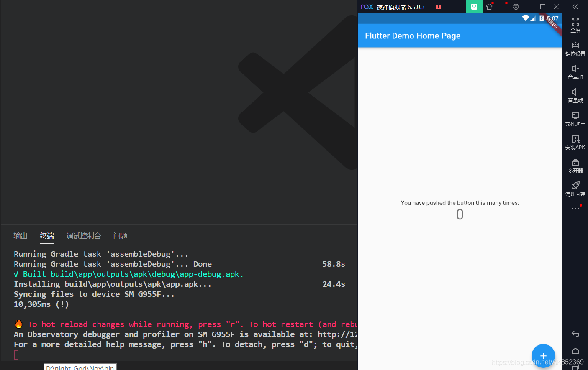Screen dimensions: 588x370
Task: Collapse the Nox sidebar with double chevron
Action: (575, 7)
